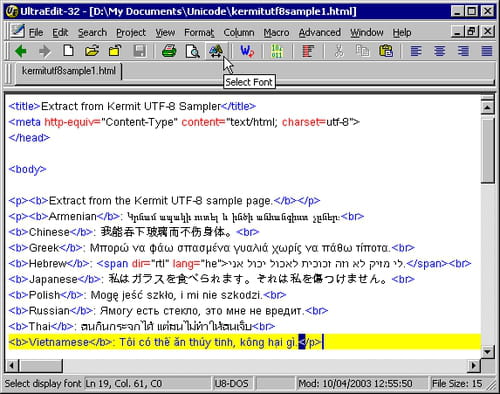Open the Advanced menu

pos(319,32)
